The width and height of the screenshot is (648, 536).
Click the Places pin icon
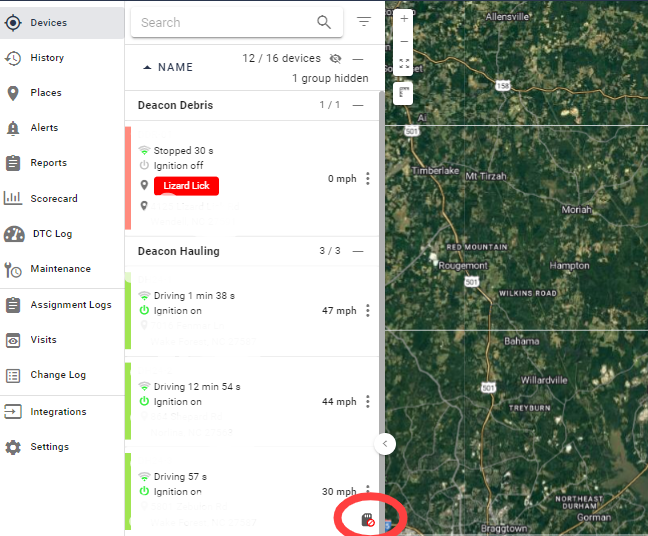click(13, 93)
